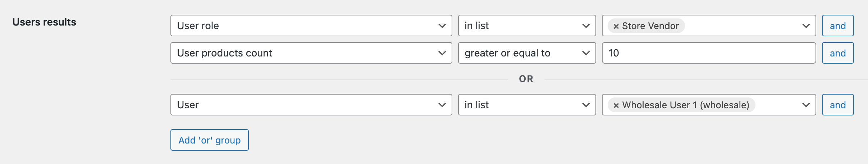Open the User role condition dropdown
868x164 pixels.
tap(311, 26)
